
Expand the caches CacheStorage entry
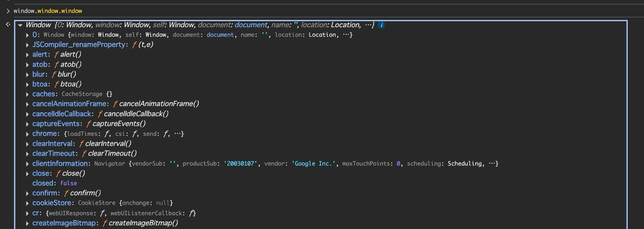tap(27, 94)
